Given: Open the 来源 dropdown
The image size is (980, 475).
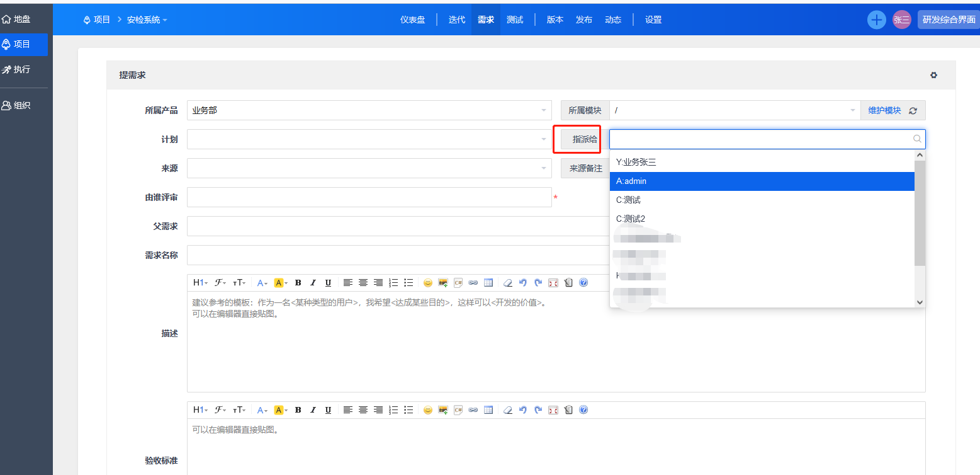Looking at the screenshot, I should point(369,168).
